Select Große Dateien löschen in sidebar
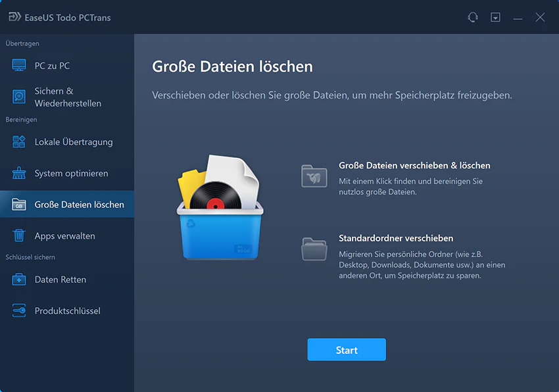 tap(79, 205)
